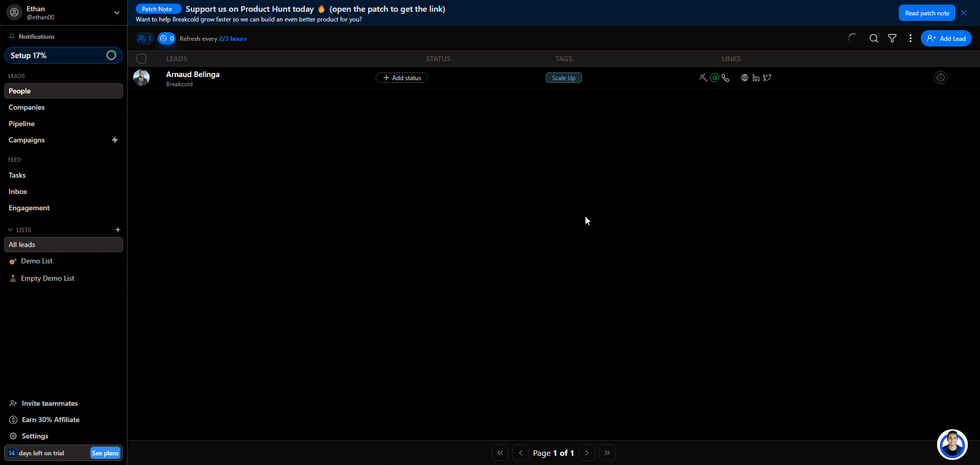Click the Page 1 of 1 indicator
Screen dimensions: 980x465
(x=554, y=453)
